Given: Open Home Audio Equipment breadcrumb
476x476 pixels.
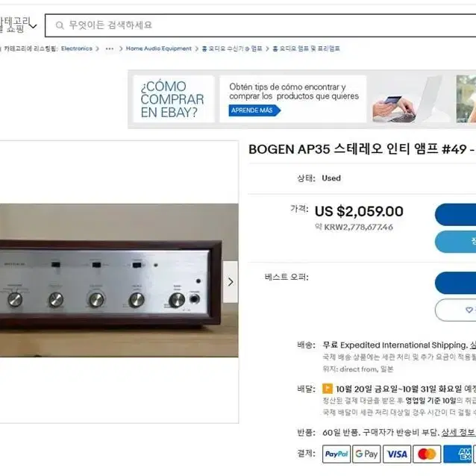Looking at the screenshot, I should point(159,48).
